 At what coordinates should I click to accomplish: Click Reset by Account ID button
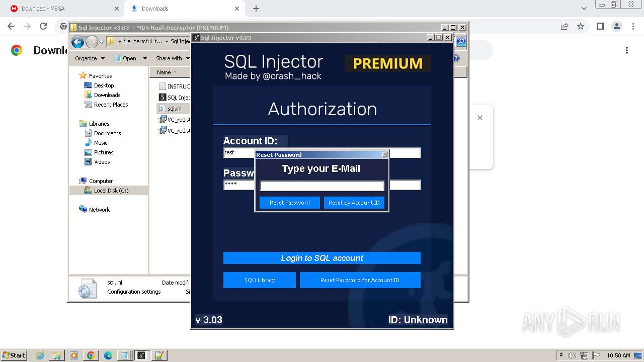click(354, 203)
